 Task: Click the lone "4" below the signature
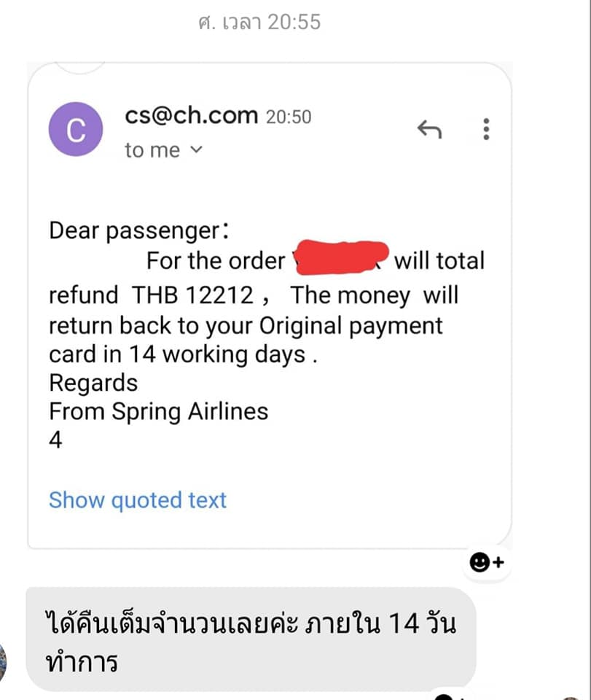[55, 440]
